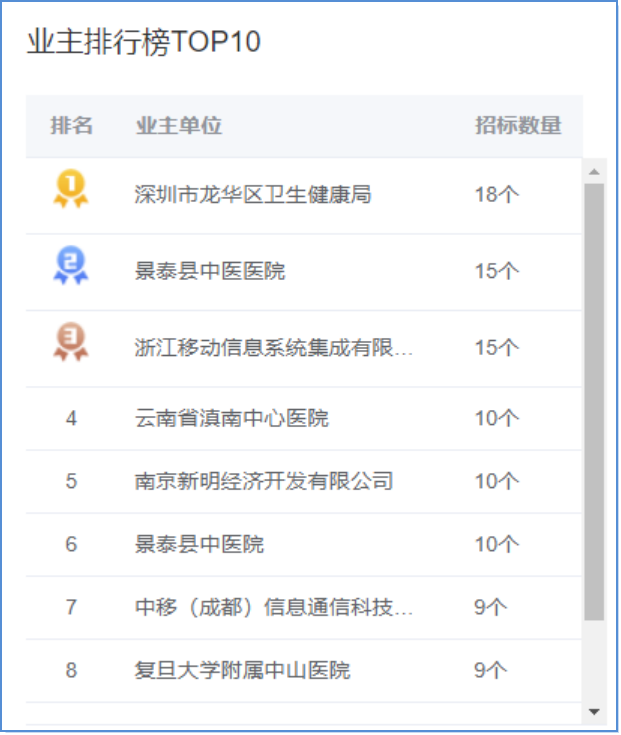The height and width of the screenshot is (735, 621).
Task: Open 中移（成都）信息通信科技... entry
Action: [x=274, y=607]
